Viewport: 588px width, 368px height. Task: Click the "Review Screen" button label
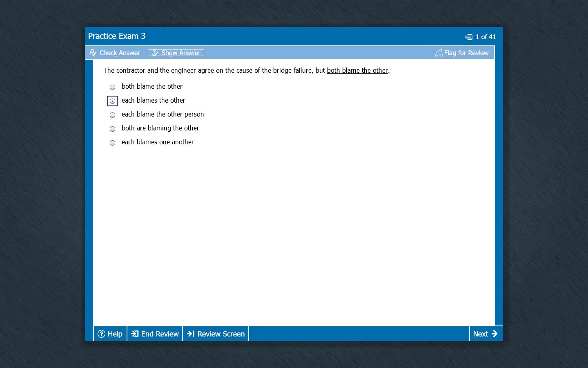[x=221, y=334]
